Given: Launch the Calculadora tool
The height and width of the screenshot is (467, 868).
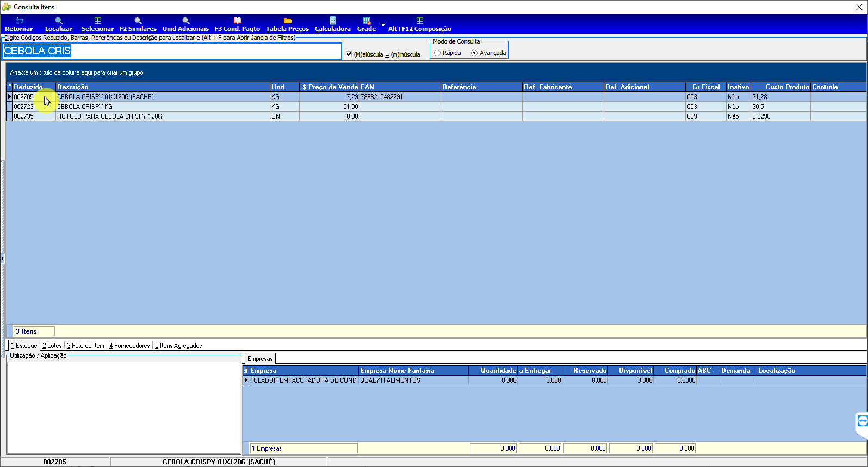Looking at the screenshot, I should (333, 24).
